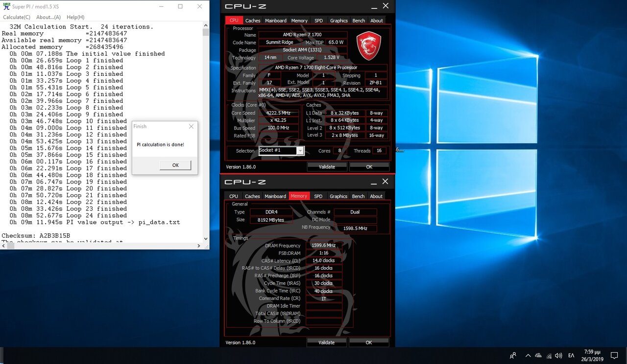The image size is (627, 364).
Task: Click the Multiplier x 42.25 field
Action: tap(278, 120)
